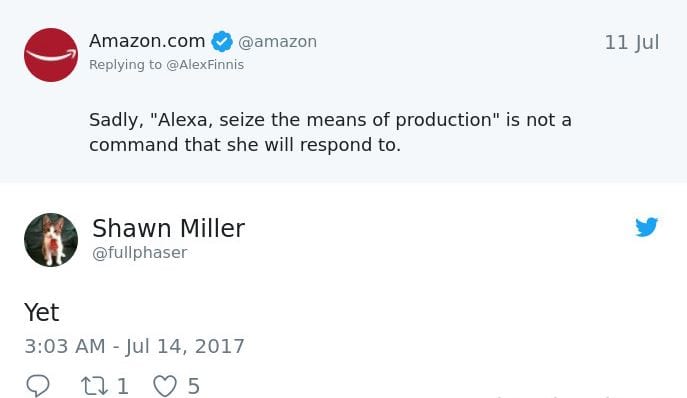Click the Replying to label
687x398 pixels.
125,64
